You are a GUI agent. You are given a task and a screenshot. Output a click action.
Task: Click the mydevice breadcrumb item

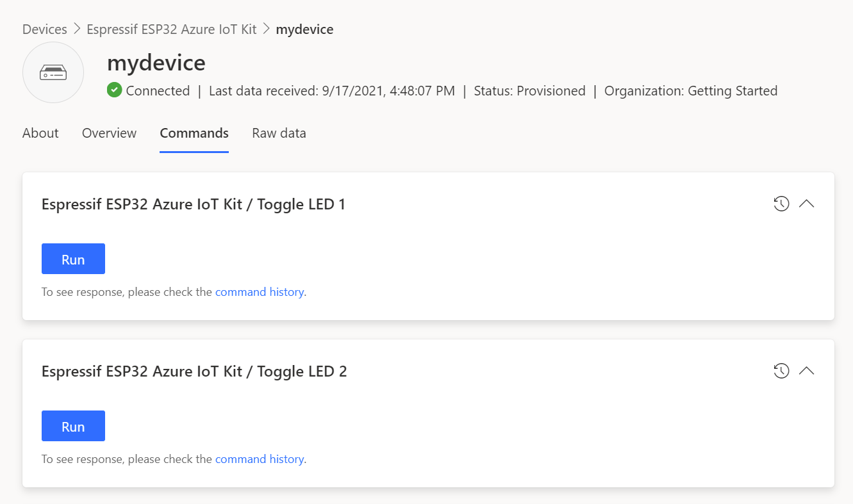pos(304,29)
